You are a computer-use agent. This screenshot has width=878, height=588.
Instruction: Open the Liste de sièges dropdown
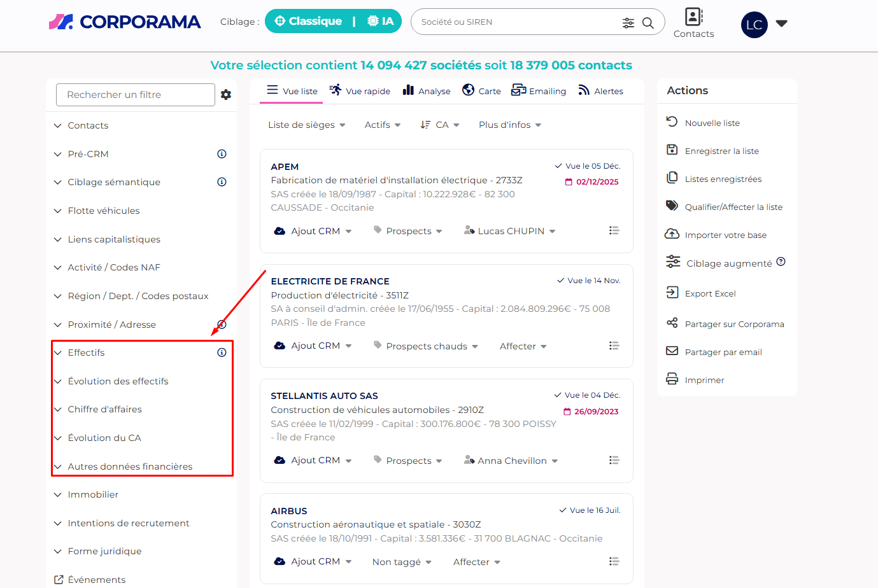click(x=306, y=125)
